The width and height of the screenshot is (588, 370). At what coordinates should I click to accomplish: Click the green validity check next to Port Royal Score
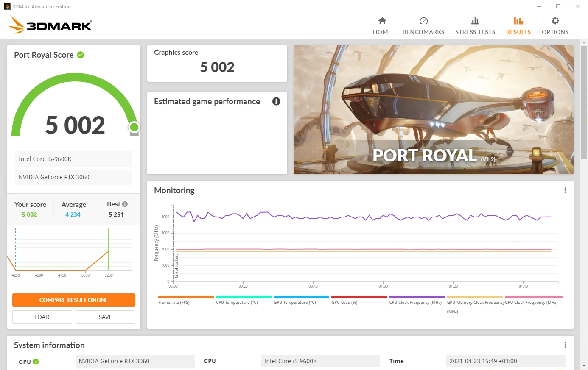(x=81, y=55)
